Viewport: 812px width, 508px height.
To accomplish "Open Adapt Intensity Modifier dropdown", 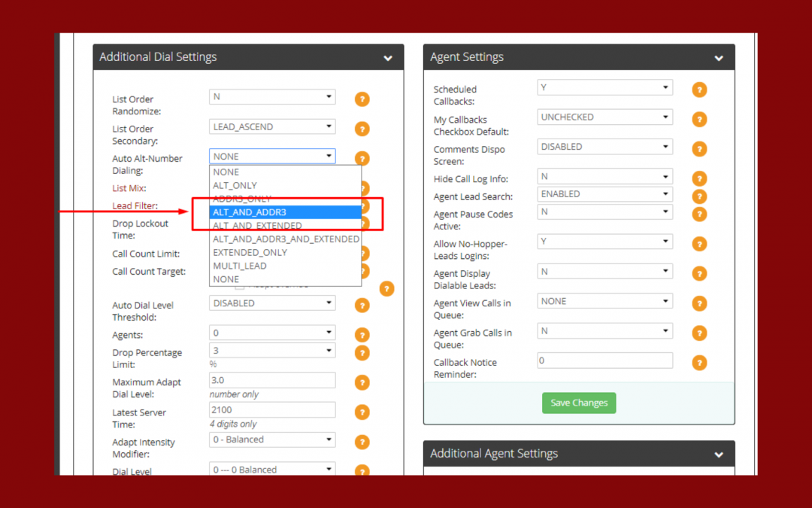I will point(272,440).
